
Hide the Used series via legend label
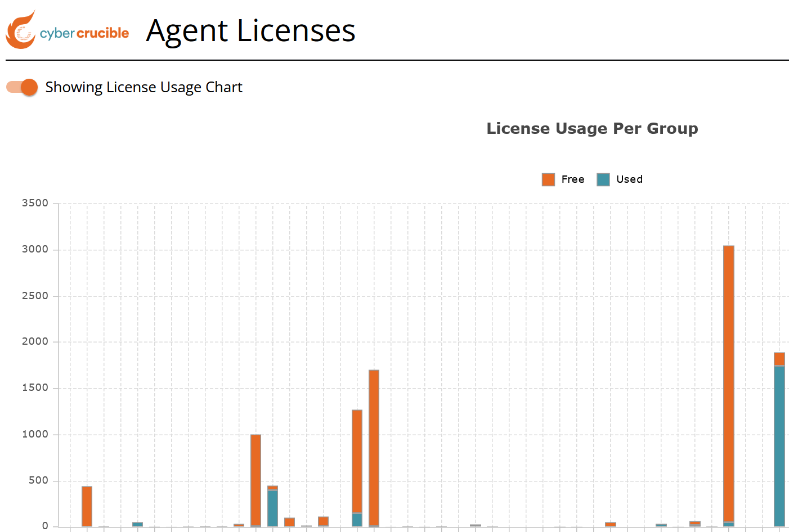click(629, 179)
